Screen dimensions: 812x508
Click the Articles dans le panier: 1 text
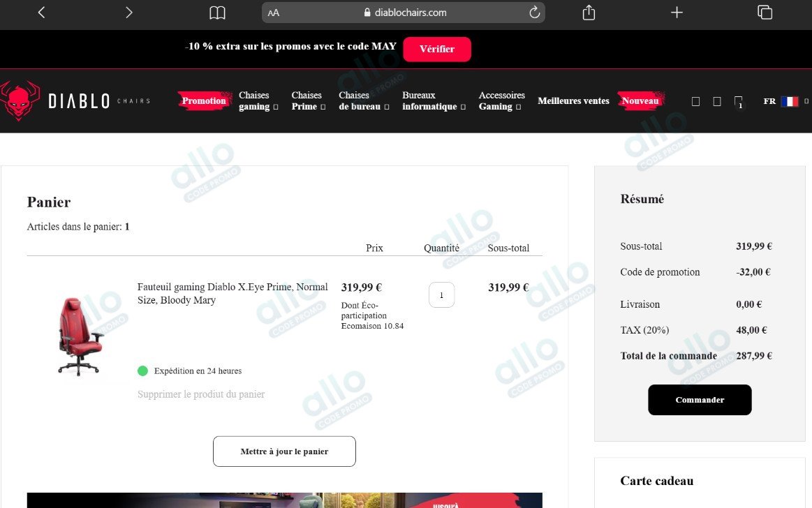78,227
